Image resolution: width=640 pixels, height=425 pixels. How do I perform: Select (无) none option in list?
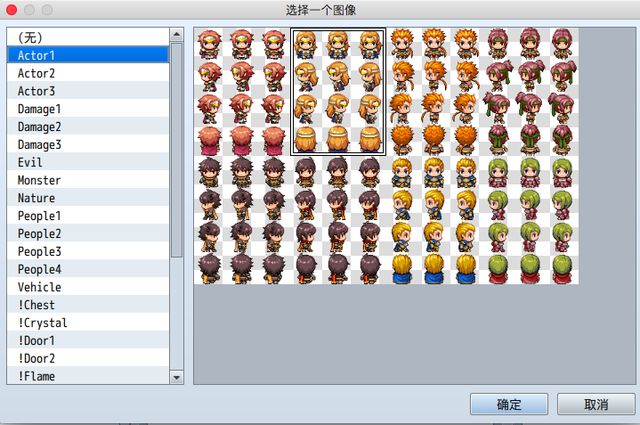click(88, 37)
